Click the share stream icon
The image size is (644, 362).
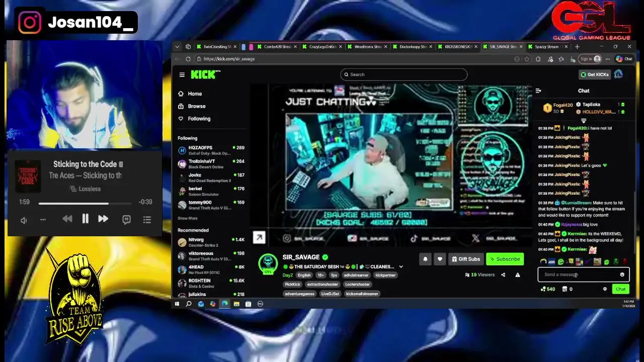tap(503, 275)
